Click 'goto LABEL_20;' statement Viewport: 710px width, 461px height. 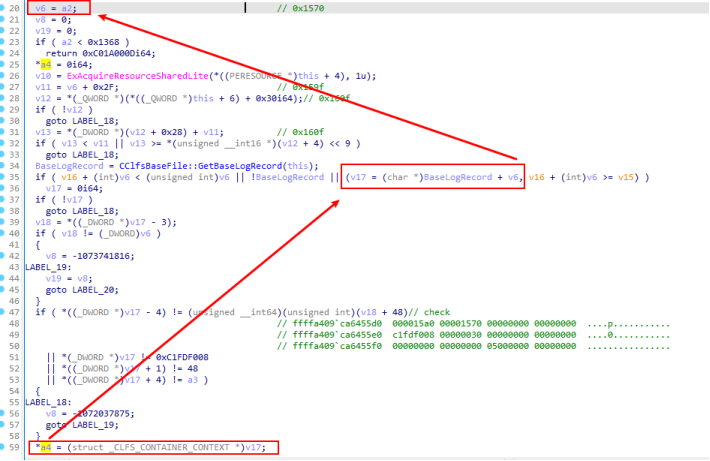pos(82,290)
